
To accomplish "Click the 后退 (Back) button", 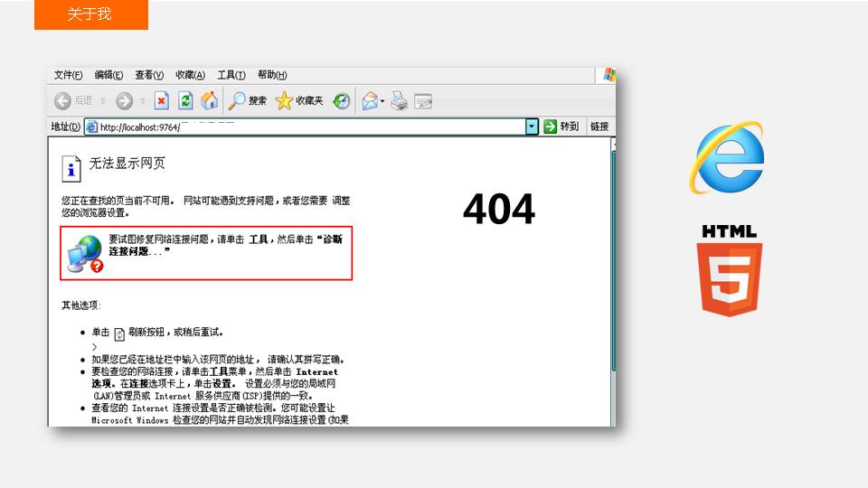I will [x=73, y=100].
